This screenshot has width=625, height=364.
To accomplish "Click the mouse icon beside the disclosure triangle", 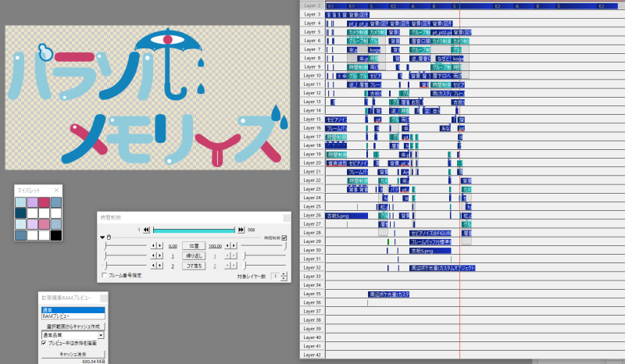I will point(109,237).
